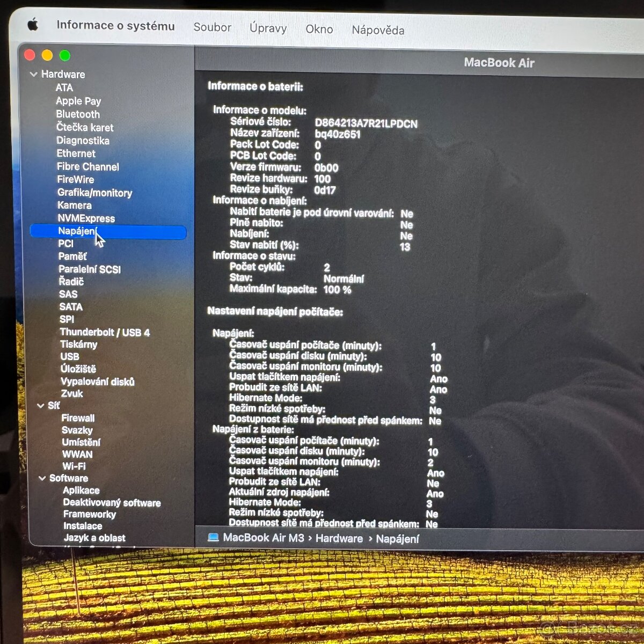The height and width of the screenshot is (644, 644).
Task: Collapse the Hardware section
Action: point(33,74)
